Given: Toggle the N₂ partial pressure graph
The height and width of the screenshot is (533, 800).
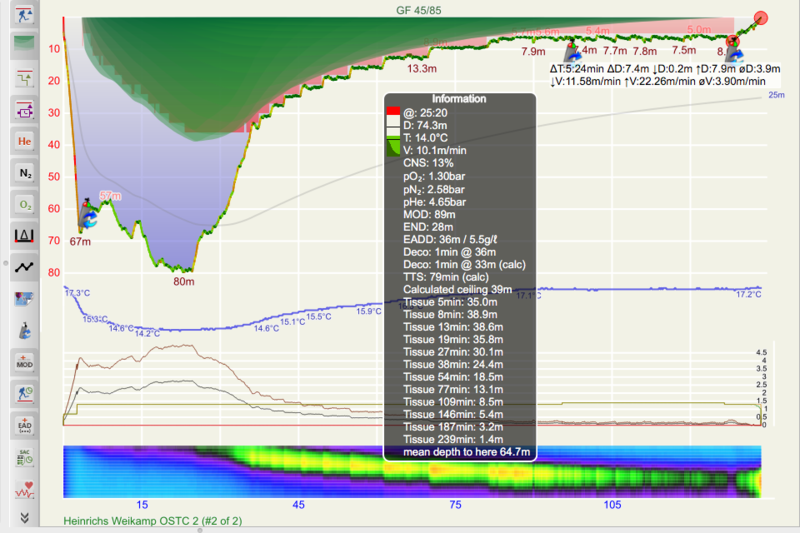Looking at the screenshot, I should (x=24, y=173).
